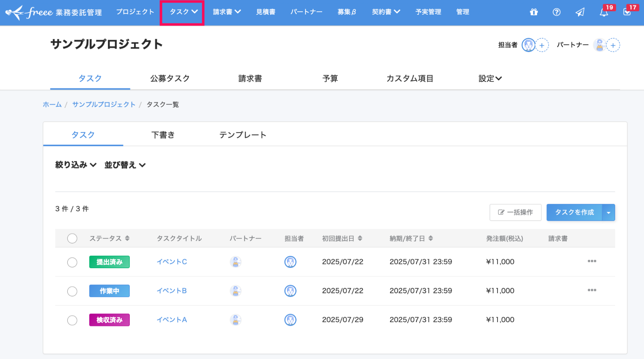
Task: Open the notifications bell with badge 19
Action: click(x=604, y=12)
